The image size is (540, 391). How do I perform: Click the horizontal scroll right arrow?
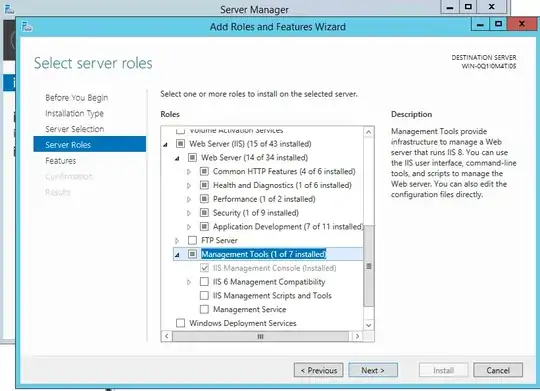tap(357, 336)
